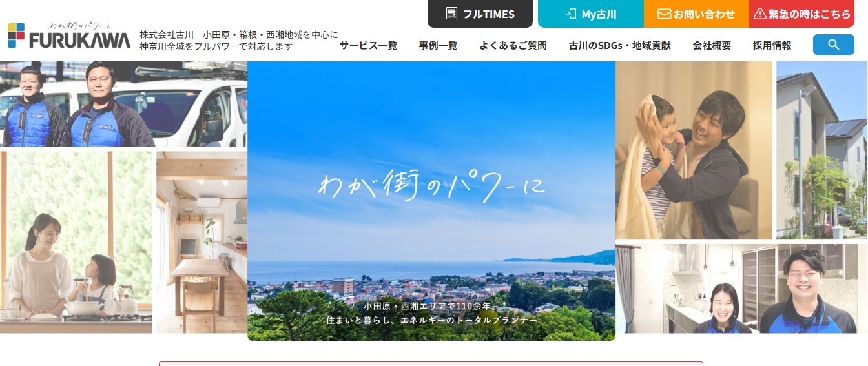Click the FURUKAWA logo
868x366 pixels.
pyautogui.click(x=69, y=36)
